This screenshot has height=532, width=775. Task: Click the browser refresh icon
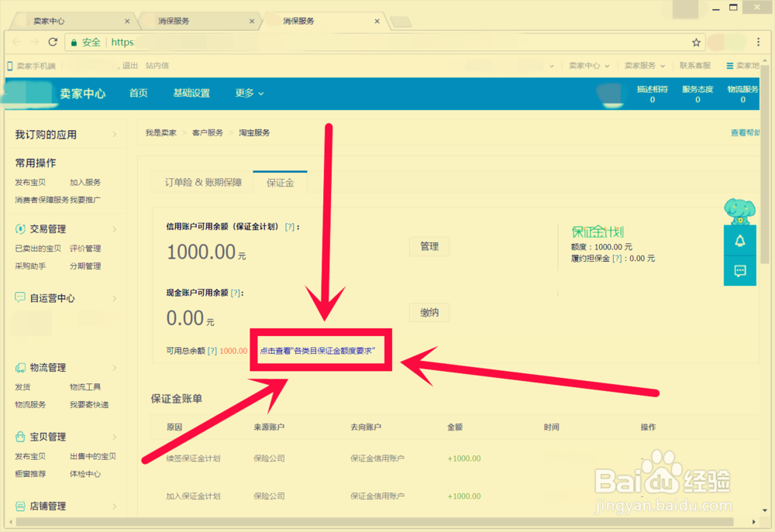[x=52, y=42]
